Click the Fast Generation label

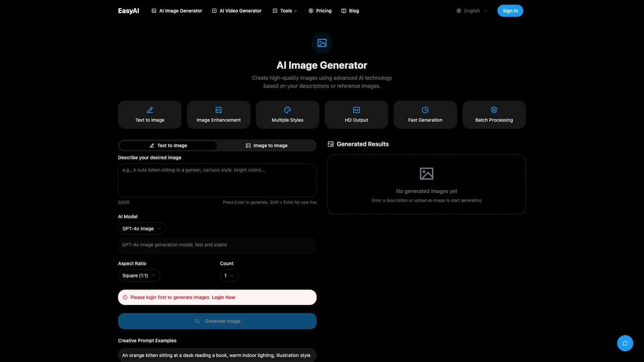click(425, 120)
